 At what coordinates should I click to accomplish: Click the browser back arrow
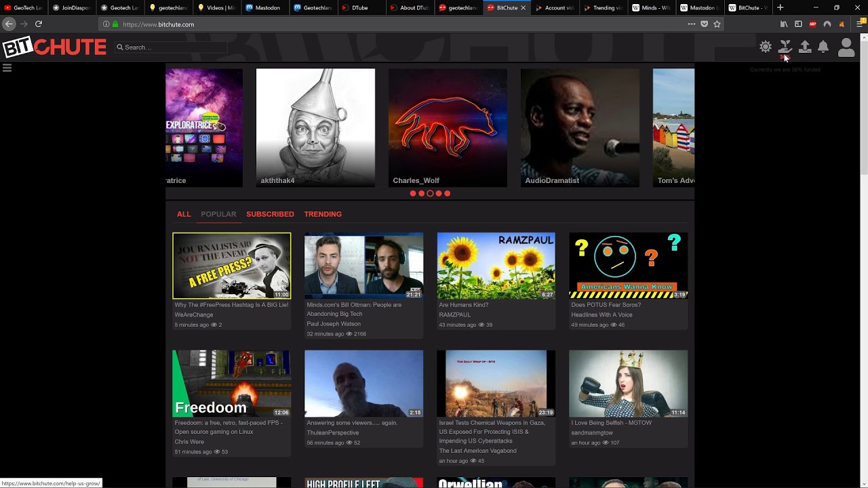pos(9,24)
